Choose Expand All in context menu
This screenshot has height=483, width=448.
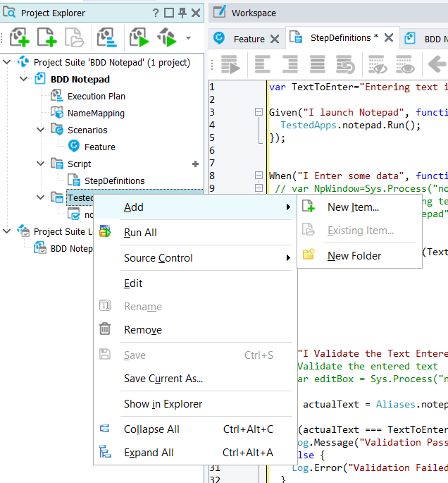pos(195,453)
